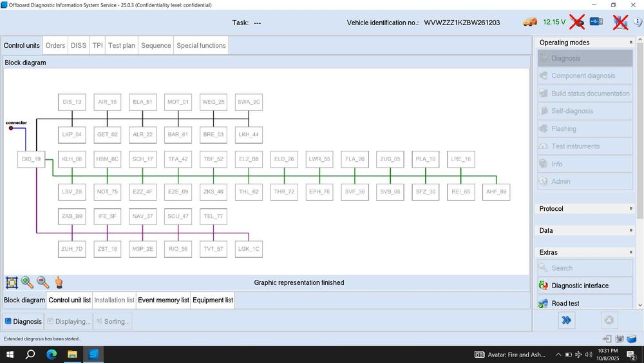The width and height of the screenshot is (644, 363).
Task: Click the Sorting... button
Action: point(113,322)
